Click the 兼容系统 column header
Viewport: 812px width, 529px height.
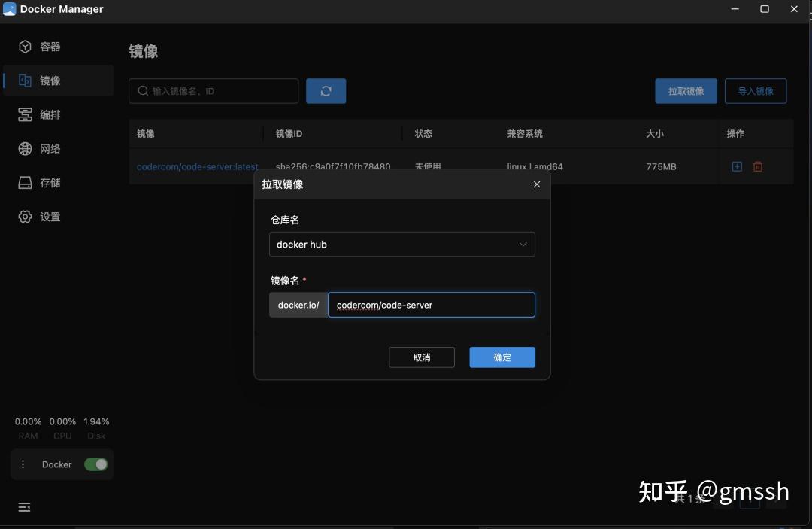point(525,134)
